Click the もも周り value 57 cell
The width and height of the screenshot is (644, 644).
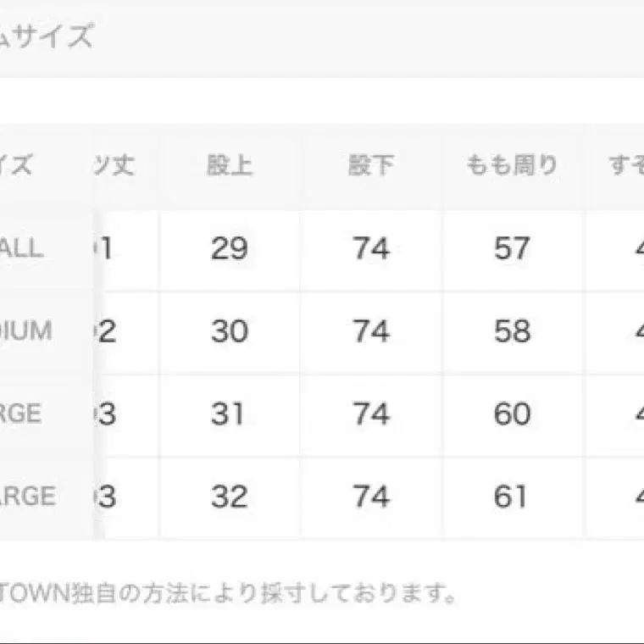point(512,248)
